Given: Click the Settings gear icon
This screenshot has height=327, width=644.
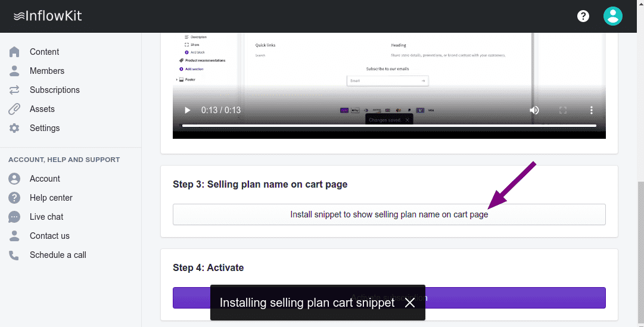Looking at the screenshot, I should [x=15, y=128].
